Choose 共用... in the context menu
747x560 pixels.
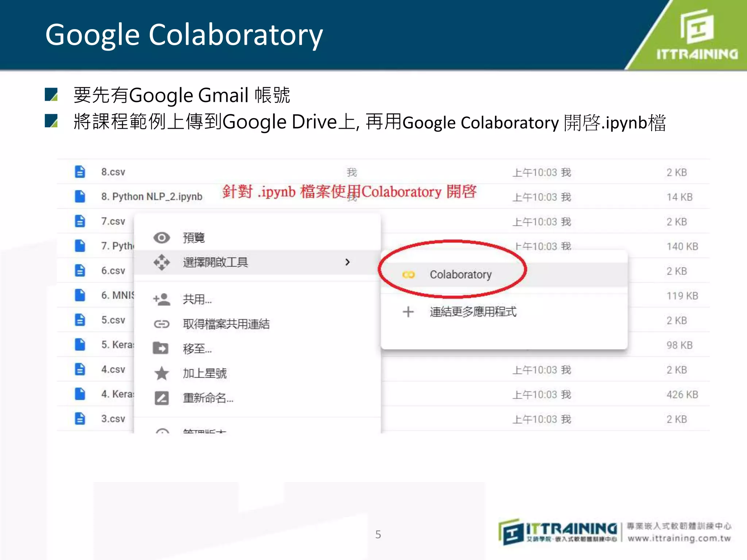(258, 299)
